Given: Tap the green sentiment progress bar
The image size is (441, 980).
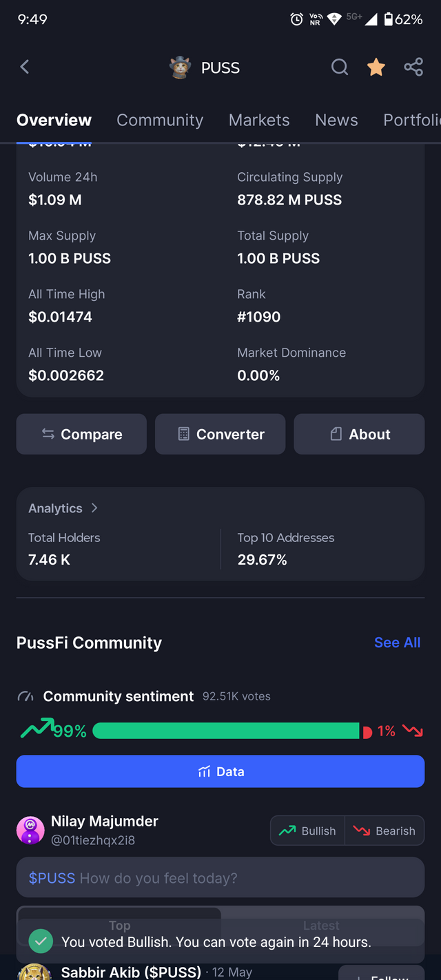Looking at the screenshot, I should (x=225, y=731).
